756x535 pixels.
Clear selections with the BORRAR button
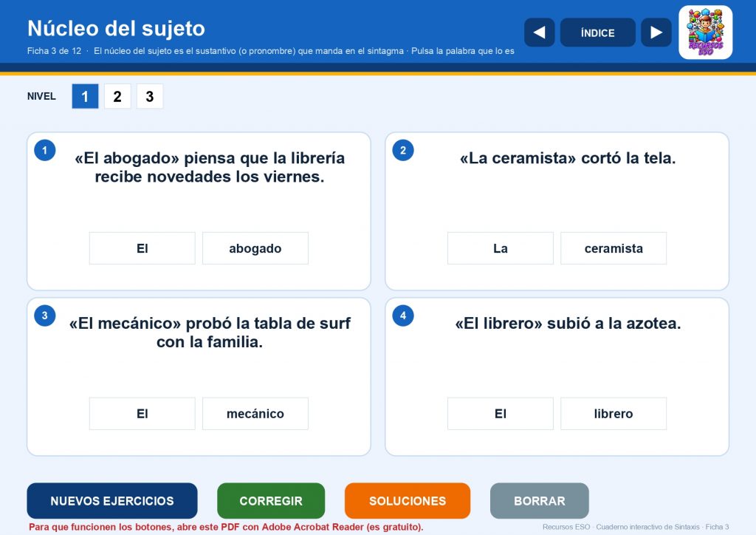pos(540,501)
